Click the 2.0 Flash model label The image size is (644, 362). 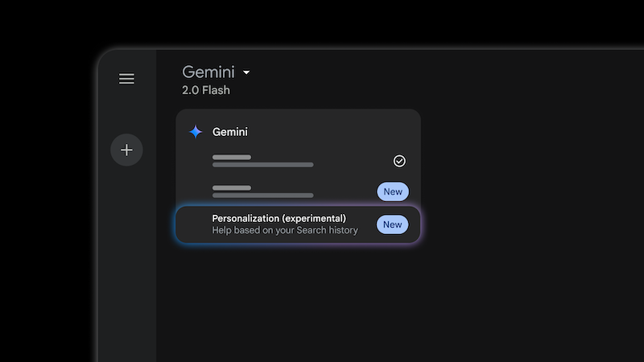click(206, 90)
